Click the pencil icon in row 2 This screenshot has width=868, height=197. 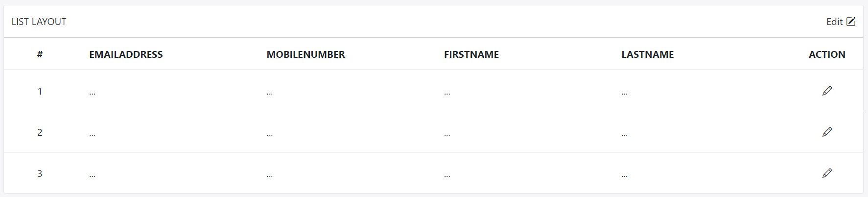[x=827, y=132]
